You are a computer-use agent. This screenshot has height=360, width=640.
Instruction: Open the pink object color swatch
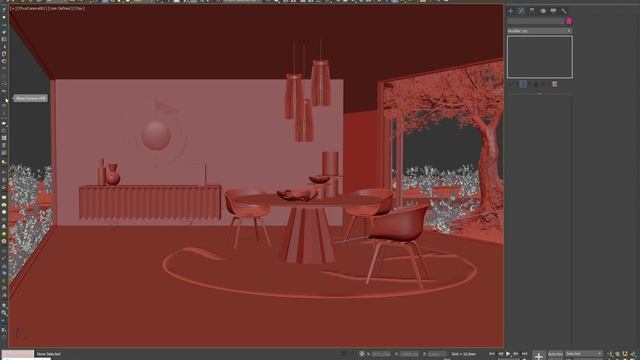point(569,21)
